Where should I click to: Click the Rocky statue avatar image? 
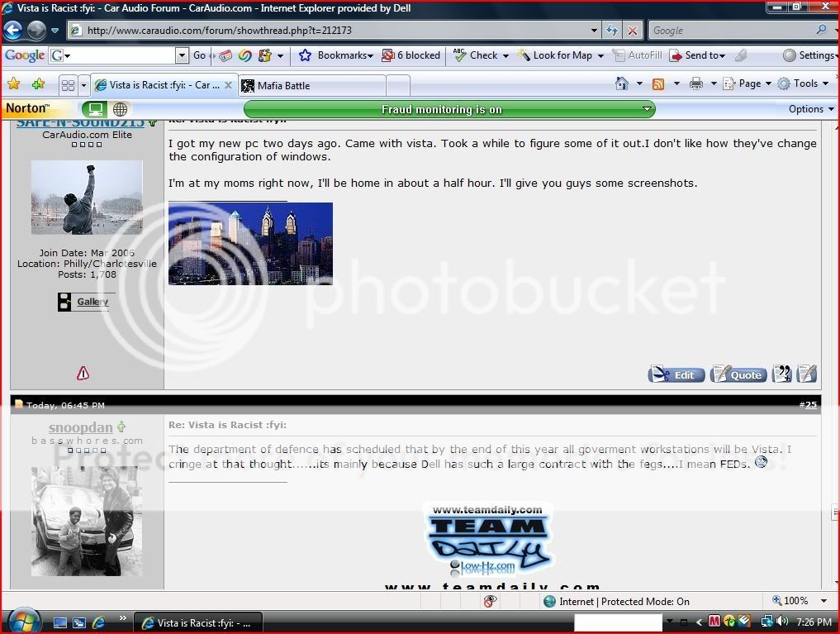pos(87,198)
